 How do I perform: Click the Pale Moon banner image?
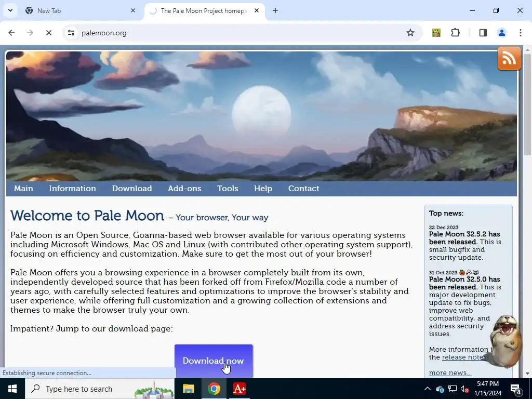(261, 116)
